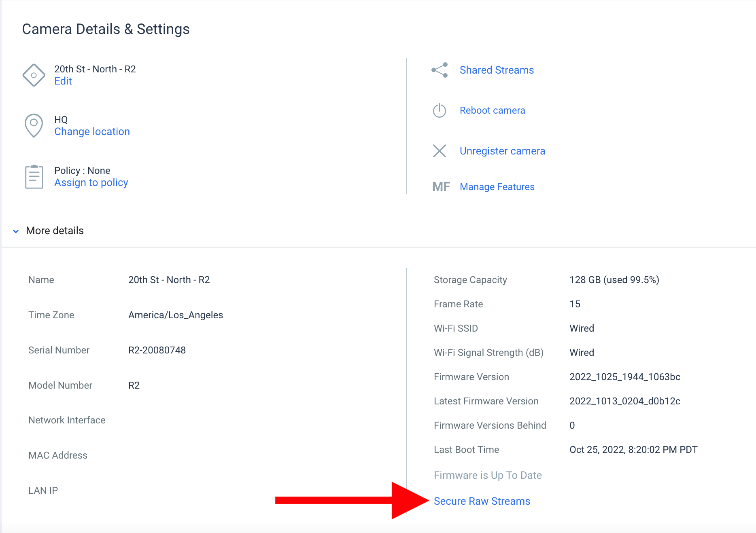The image size is (756, 533).
Task: Open Secure Raw Streams
Action: click(x=482, y=501)
